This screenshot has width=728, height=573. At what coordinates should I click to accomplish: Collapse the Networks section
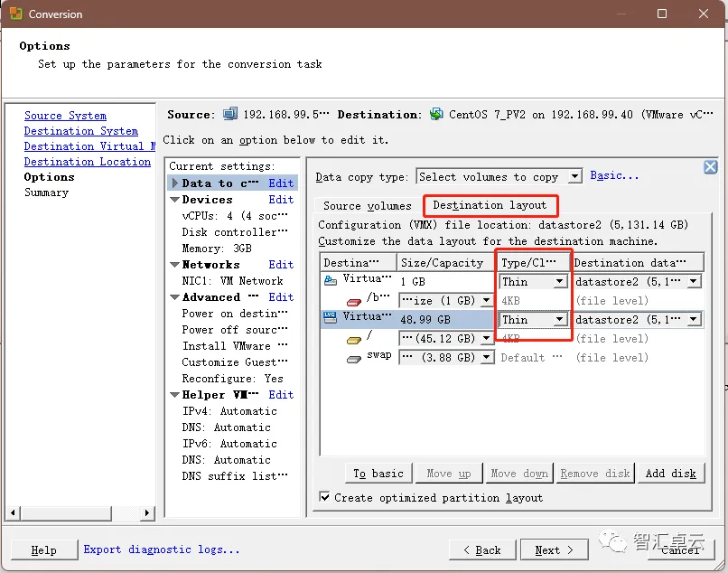click(175, 265)
